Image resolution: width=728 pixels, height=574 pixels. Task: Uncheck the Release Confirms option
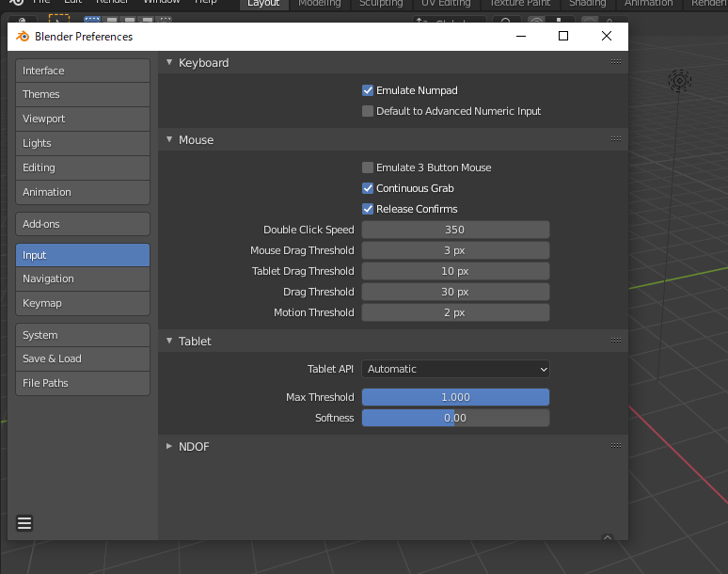pyautogui.click(x=368, y=209)
